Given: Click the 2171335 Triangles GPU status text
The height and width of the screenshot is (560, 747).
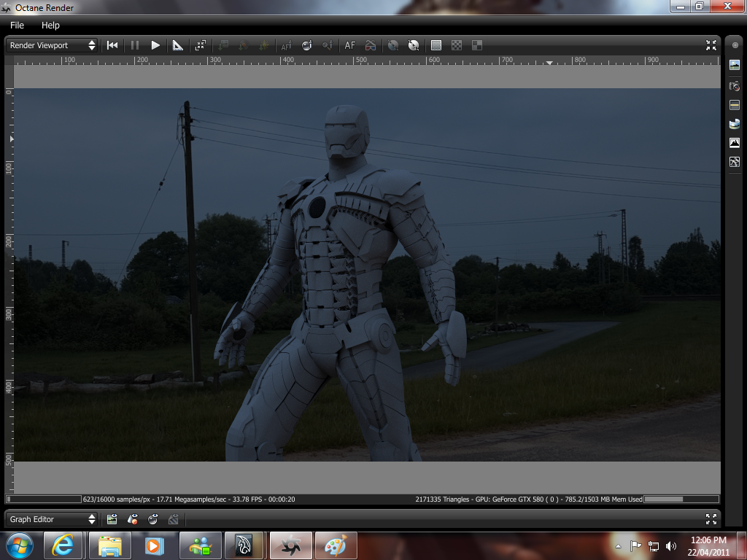Looking at the screenshot, I should 529,499.
